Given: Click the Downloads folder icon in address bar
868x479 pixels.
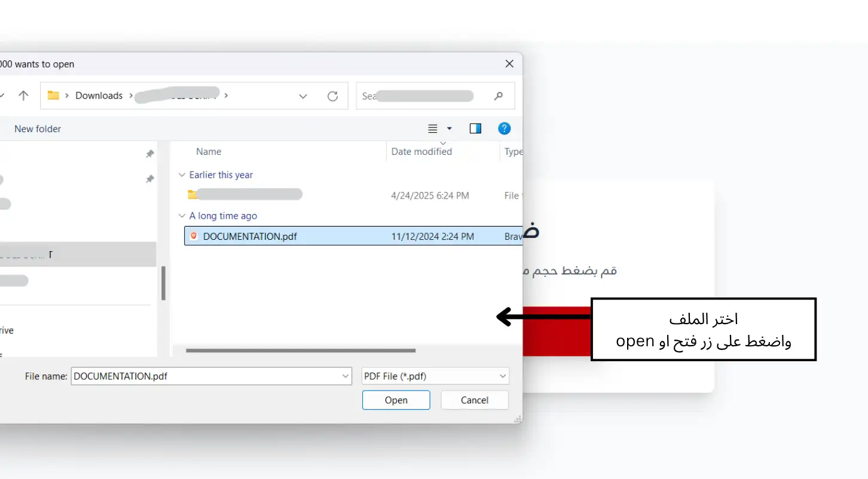Looking at the screenshot, I should tap(53, 96).
